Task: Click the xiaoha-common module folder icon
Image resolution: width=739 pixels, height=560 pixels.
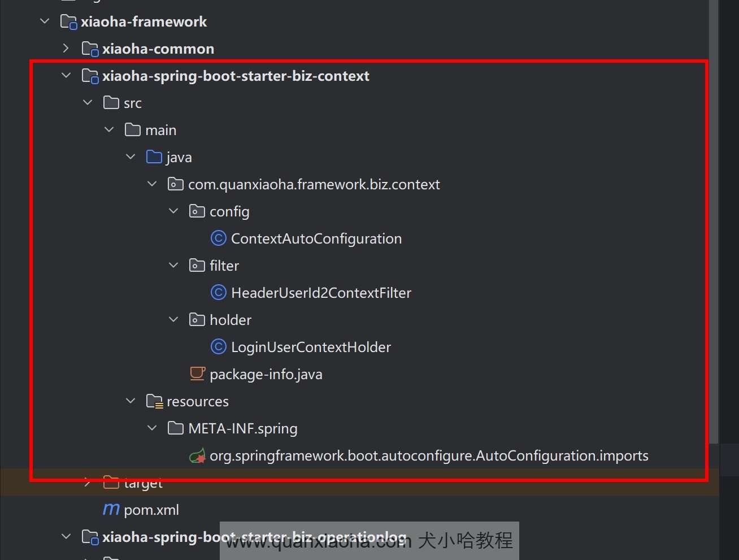Action: click(x=90, y=49)
